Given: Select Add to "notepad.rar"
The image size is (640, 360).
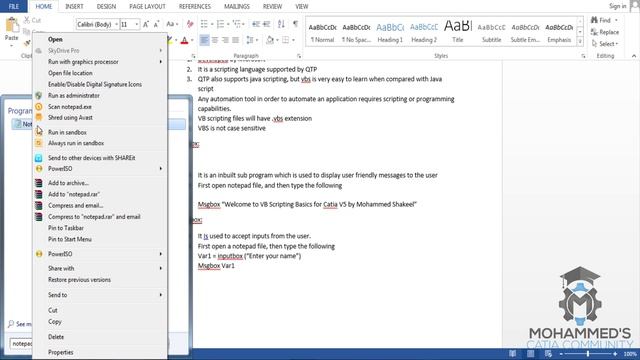Looking at the screenshot, I should pos(100,194).
